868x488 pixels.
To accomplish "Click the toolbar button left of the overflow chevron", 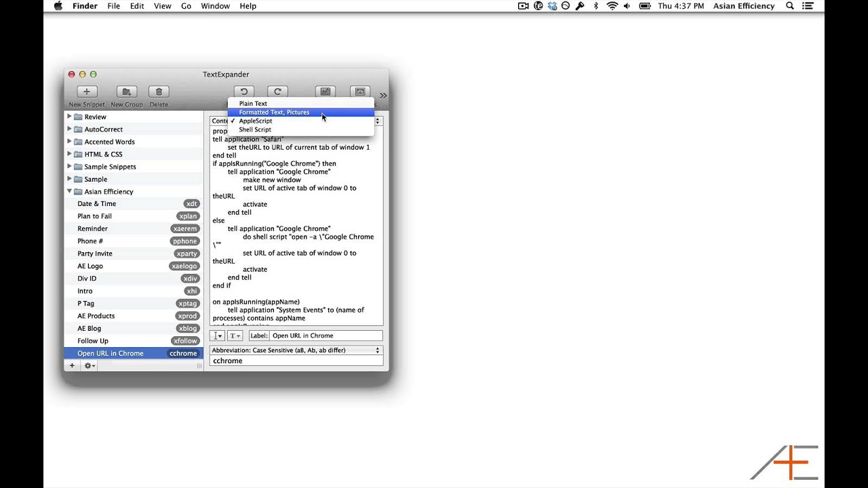I will 360,91.
